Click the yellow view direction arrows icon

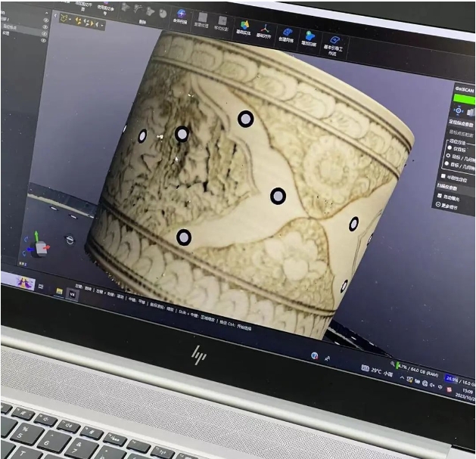(91, 23)
